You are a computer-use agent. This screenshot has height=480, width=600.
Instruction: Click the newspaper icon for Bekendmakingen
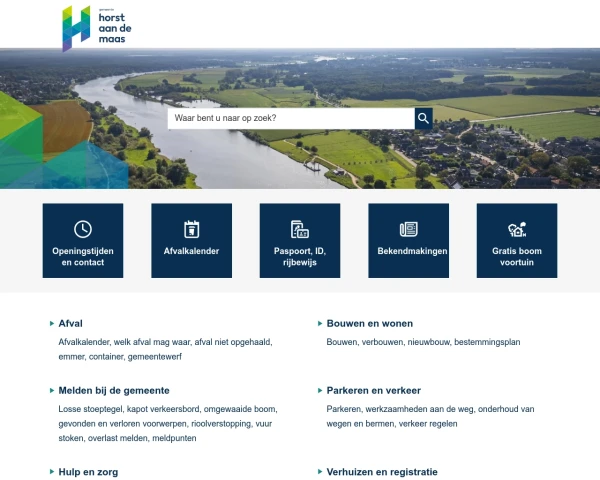pos(408,229)
